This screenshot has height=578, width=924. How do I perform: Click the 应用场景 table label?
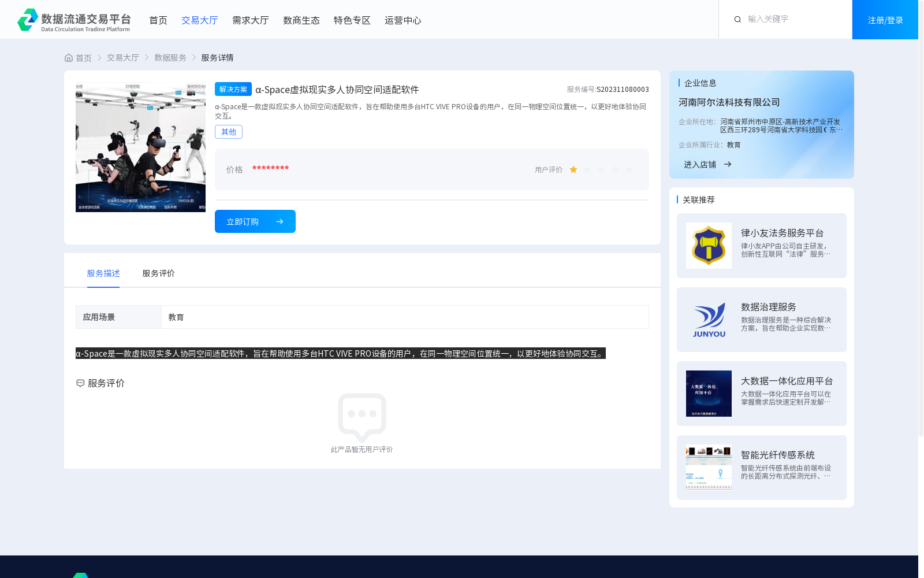[99, 317]
